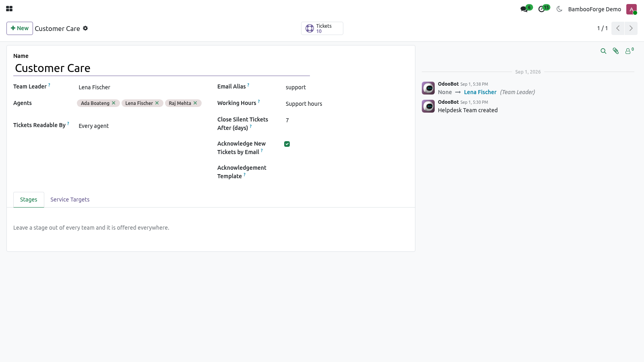Search messages in chatter magnifier icon
Screen dimensions: 644x362
pyautogui.click(x=603, y=51)
